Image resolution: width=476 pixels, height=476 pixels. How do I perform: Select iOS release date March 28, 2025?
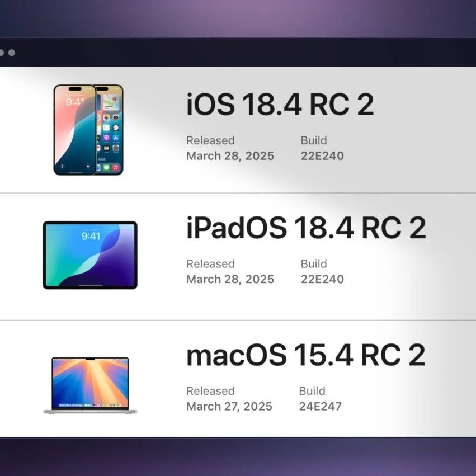(230, 156)
